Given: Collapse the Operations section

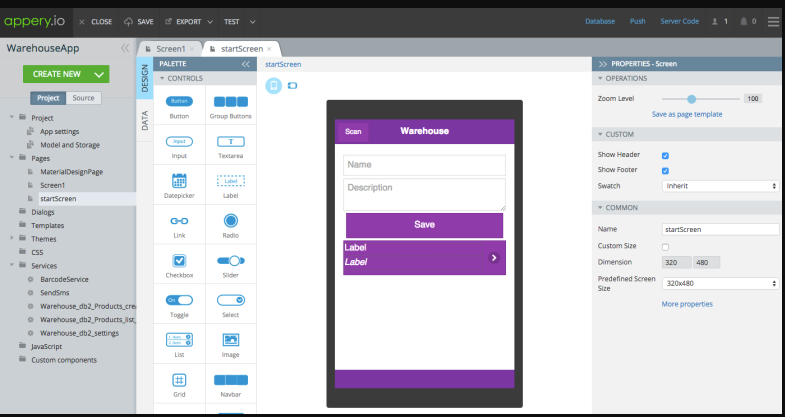Looking at the screenshot, I should point(600,79).
